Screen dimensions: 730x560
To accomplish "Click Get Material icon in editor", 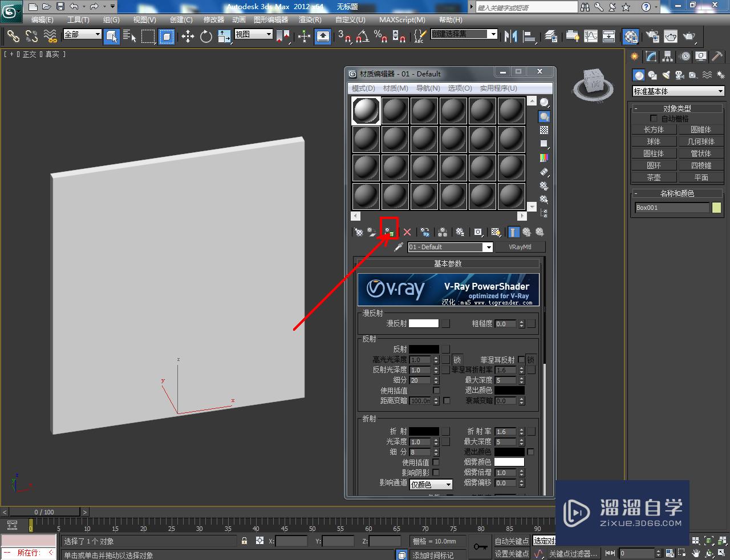I will [x=358, y=232].
